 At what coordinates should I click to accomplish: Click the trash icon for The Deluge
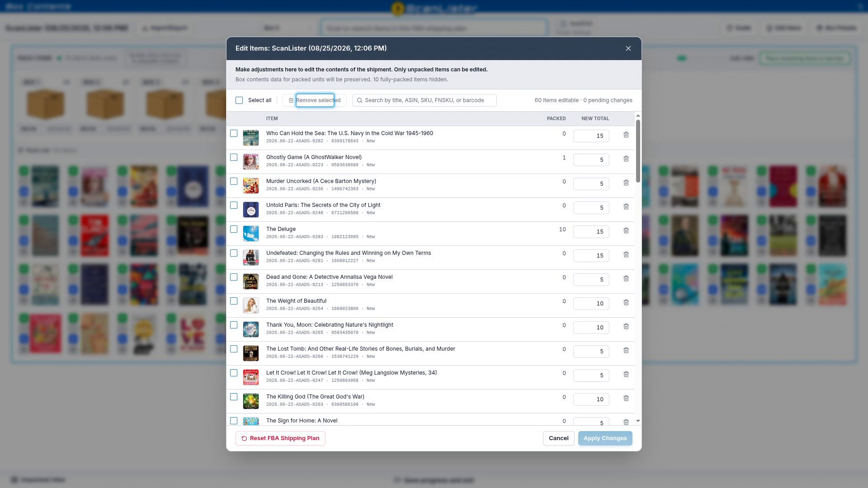626,230
